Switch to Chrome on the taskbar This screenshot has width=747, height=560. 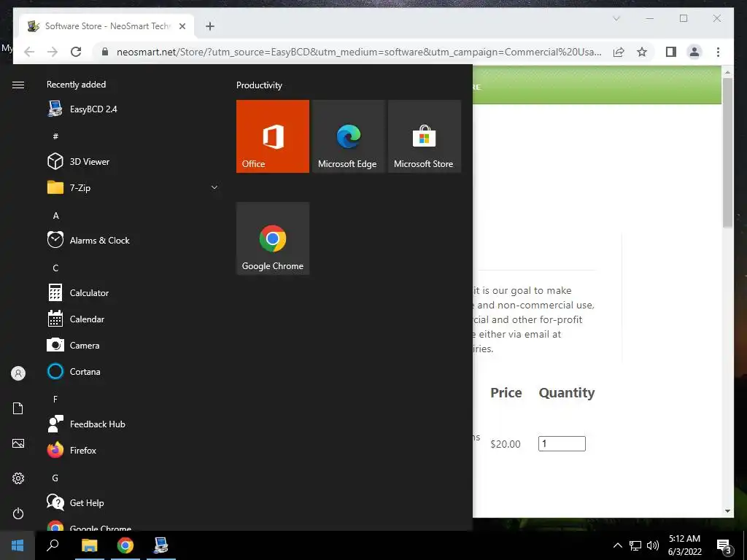(125, 545)
